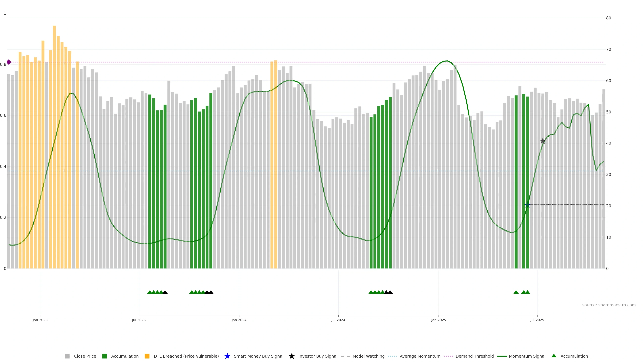Click the green Accumulation triangle legend icon

click(x=554, y=356)
